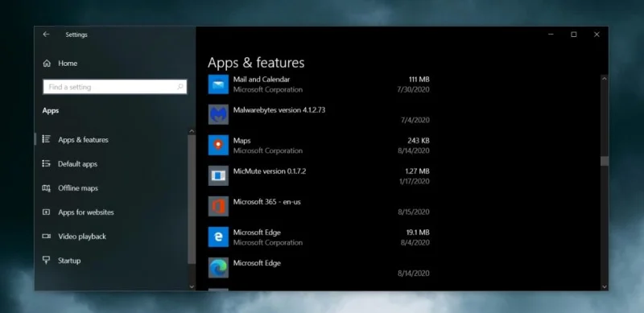Viewport: 644px width, 313px height.
Task: Close the Settings window
Action: tap(597, 35)
